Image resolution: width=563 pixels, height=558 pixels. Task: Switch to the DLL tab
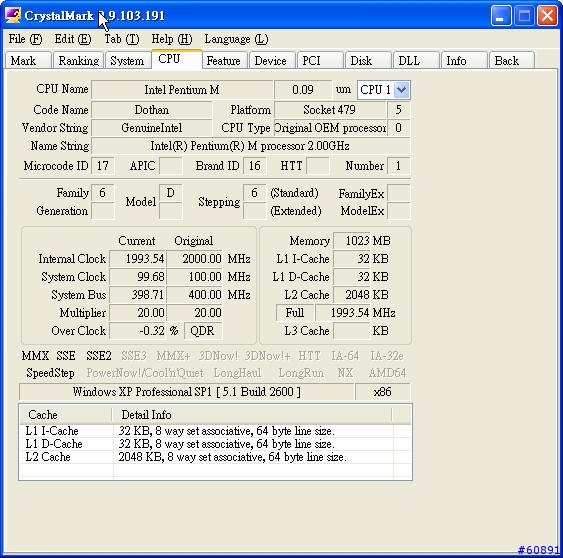click(416, 60)
